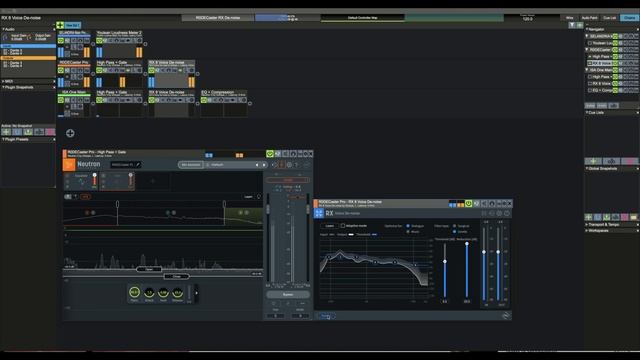Adjust Neutron gate Open threshold handle
640x360 pixels.
pyautogui.click(x=149, y=269)
